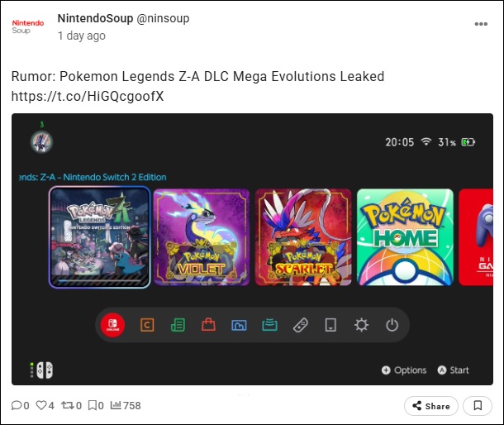Click the Rumor Mega Evolutions Leaked headline text
This screenshot has width=504, height=425.
[197, 77]
